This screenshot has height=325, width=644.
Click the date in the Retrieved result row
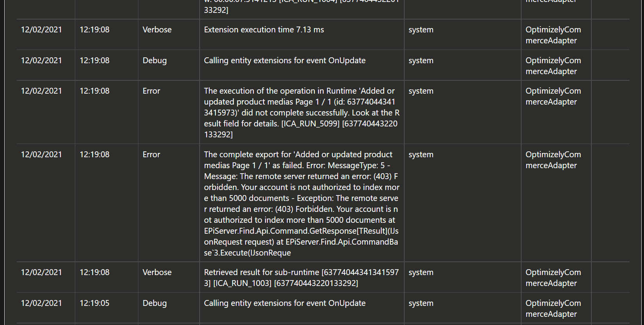coord(41,272)
